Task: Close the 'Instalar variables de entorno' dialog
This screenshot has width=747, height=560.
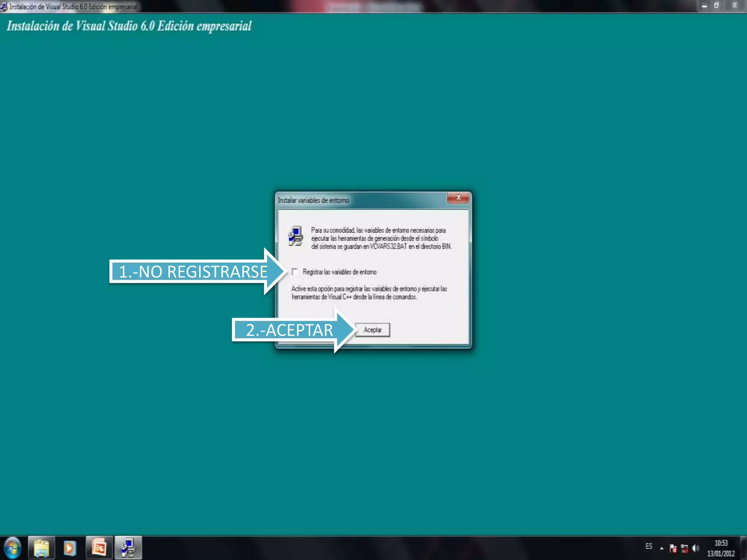Action: coord(458,198)
